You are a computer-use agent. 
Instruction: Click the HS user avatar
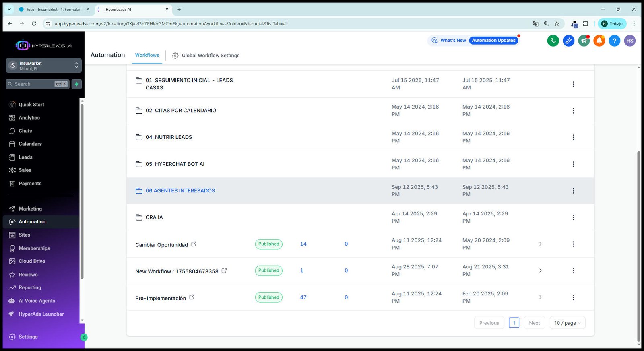click(x=630, y=41)
